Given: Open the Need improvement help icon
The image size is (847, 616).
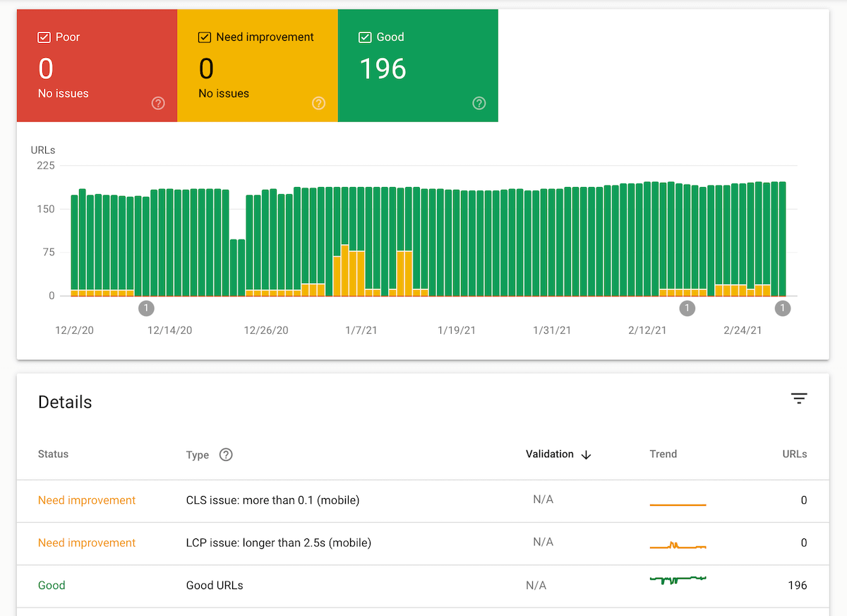Looking at the screenshot, I should point(318,103).
